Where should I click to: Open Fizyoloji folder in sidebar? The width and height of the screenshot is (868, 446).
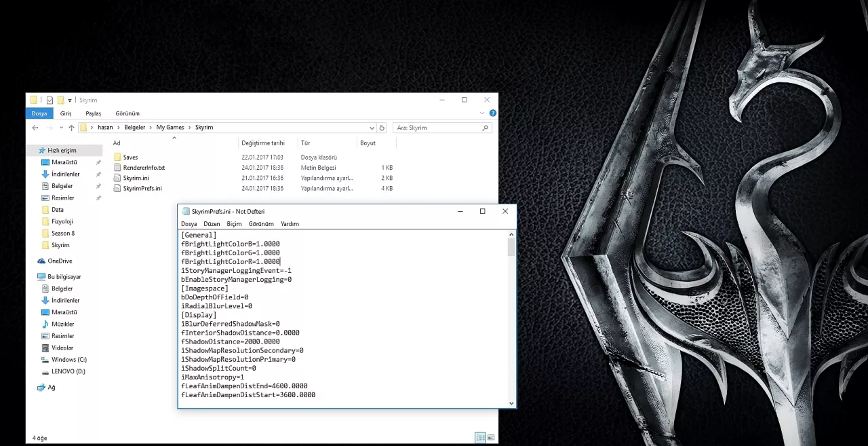62,221
